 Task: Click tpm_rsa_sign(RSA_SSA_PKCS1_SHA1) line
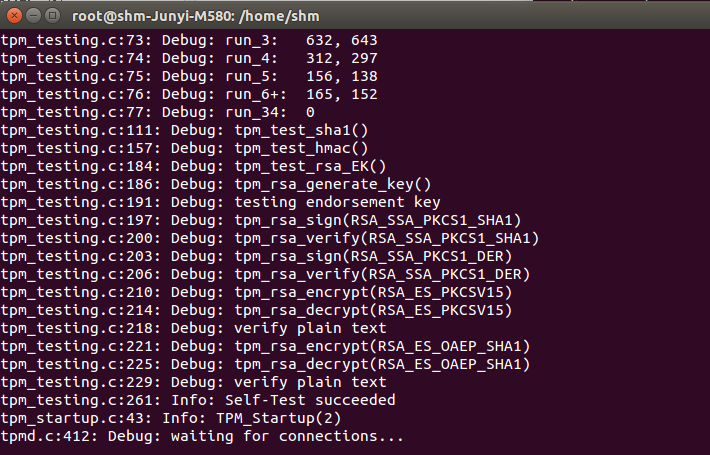[x=261, y=220]
